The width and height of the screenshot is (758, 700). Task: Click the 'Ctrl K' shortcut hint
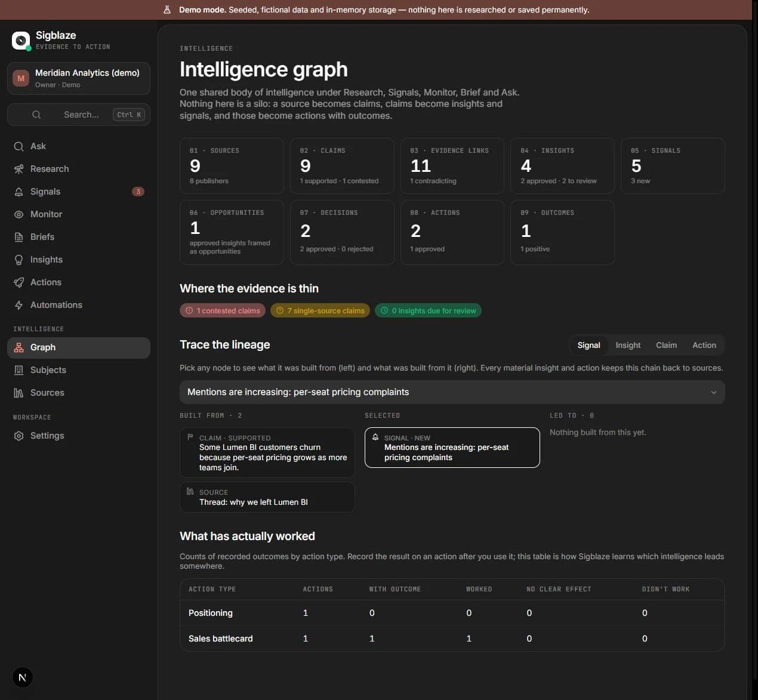129,115
